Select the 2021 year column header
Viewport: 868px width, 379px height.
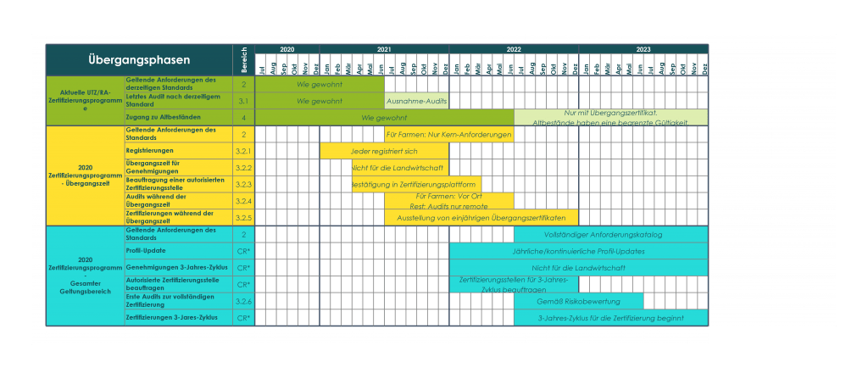coord(384,50)
